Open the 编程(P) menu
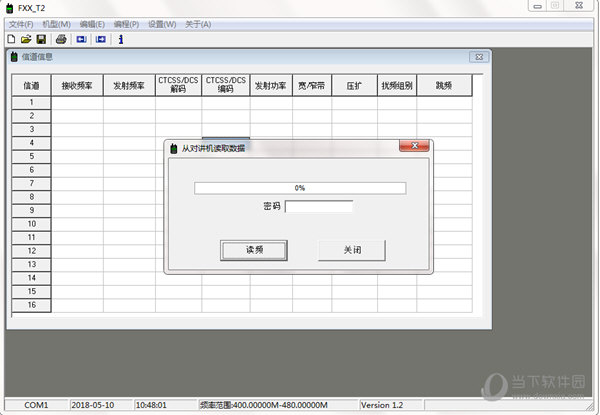The width and height of the screenshot is (600, 415). click(x=126, y=24)
